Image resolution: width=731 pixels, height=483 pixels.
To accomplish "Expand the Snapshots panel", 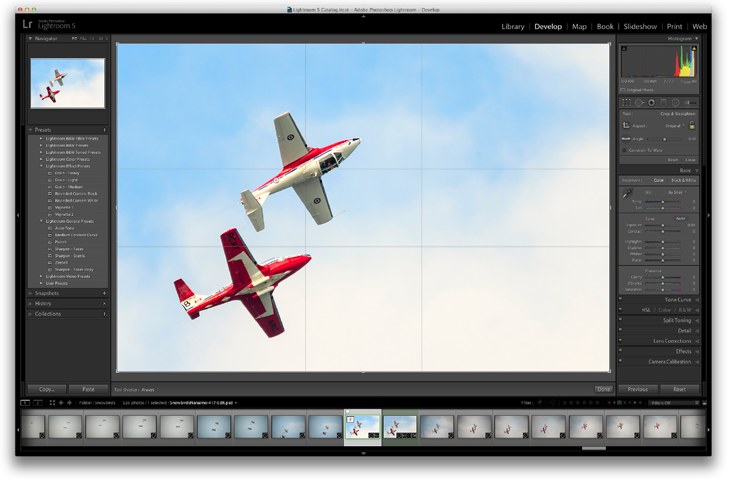I will [x=30, y=294].
